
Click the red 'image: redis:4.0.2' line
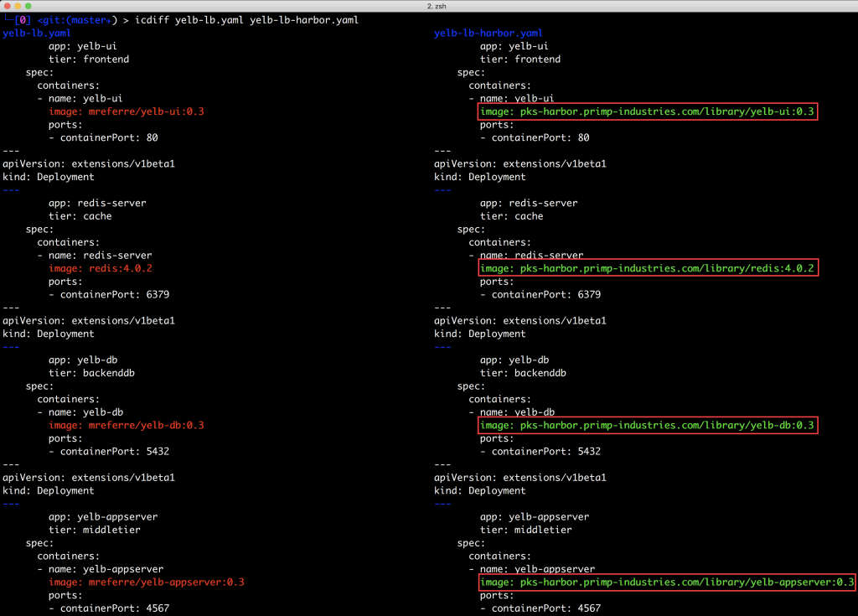click(x=101, y=268)
